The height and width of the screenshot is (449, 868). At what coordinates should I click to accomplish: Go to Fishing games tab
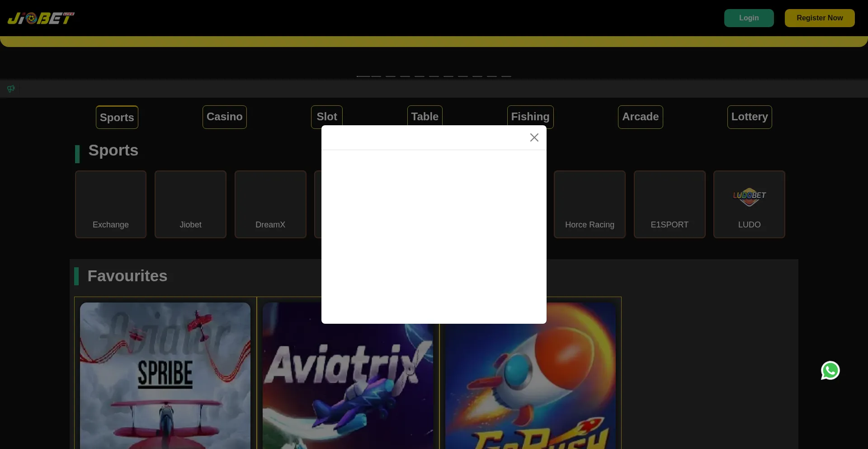pyautogui.click(x=530, y=116)
